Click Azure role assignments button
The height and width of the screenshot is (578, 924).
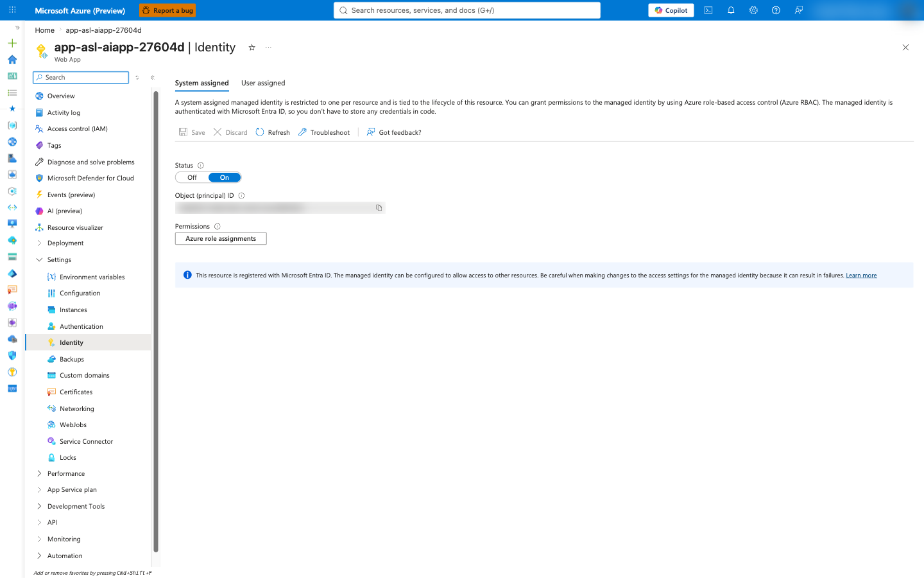[x=221, y=239]
